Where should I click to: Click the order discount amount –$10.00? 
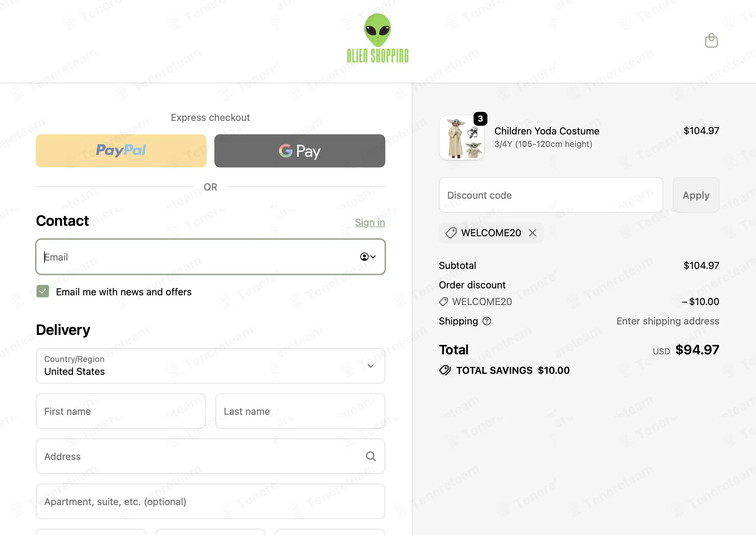tap(700, 302)
